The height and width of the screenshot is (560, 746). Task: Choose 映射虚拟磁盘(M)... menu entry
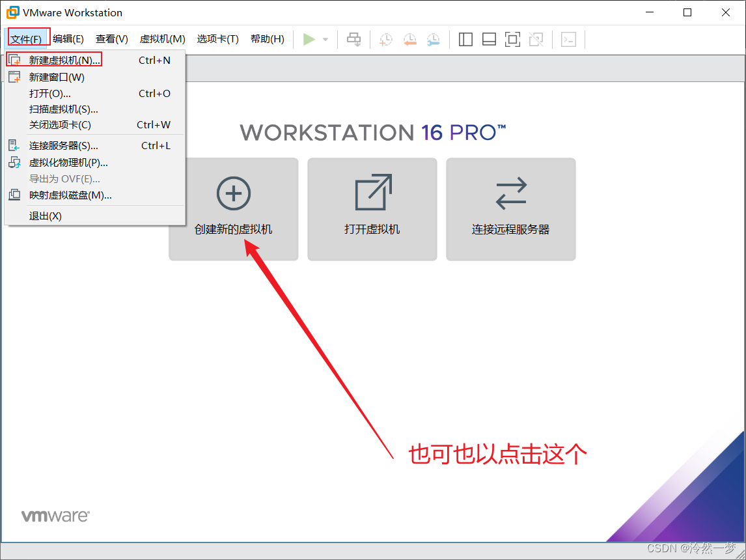coord(94,195)
